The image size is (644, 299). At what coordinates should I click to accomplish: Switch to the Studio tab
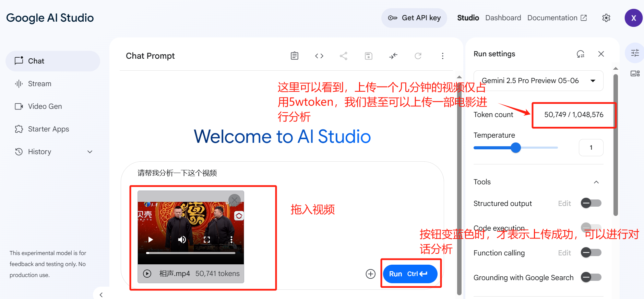pos(468,18)
